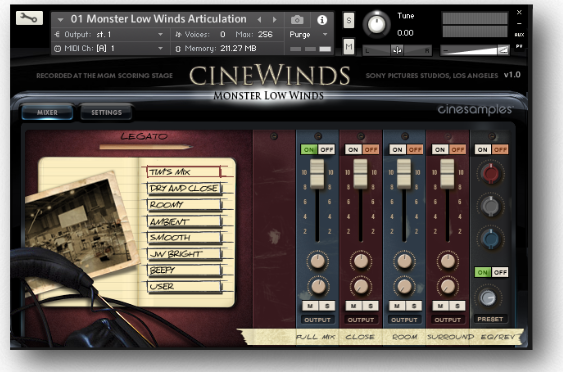Open the Purge dropdown menu
This screenshot has height=372, width=563.
tap(308, 34)
